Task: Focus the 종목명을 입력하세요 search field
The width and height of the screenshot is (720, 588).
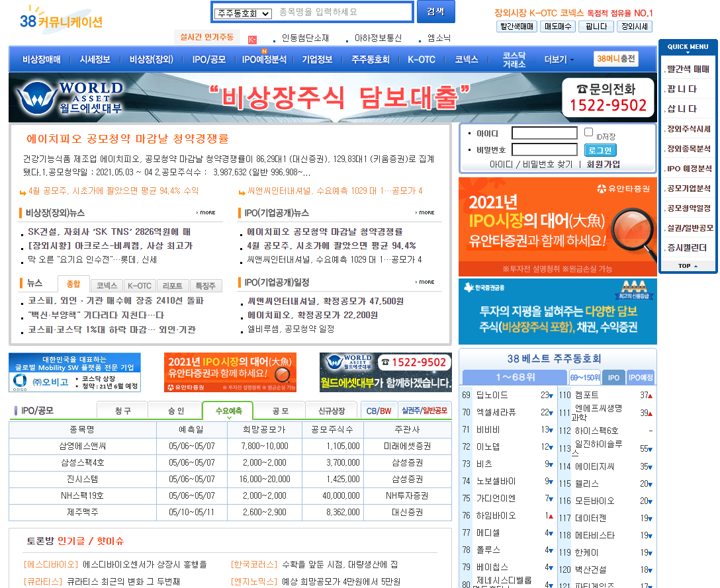Action: [344, 13]
